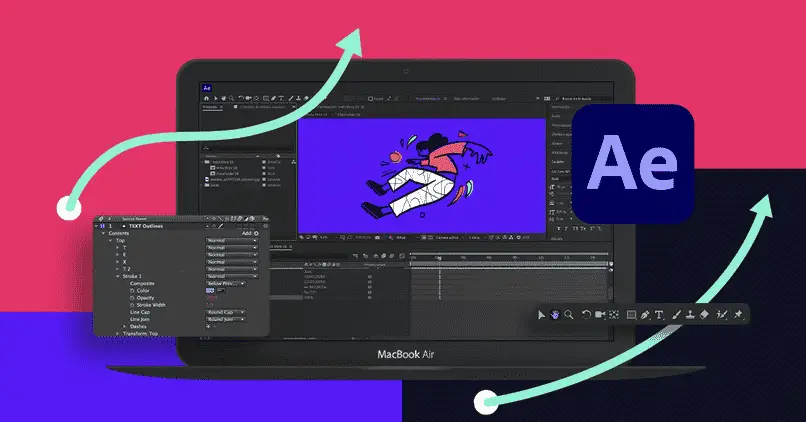Open the Normal blend dropdown for T 2
Screen dimensions: 806x422
click(232, 269)
